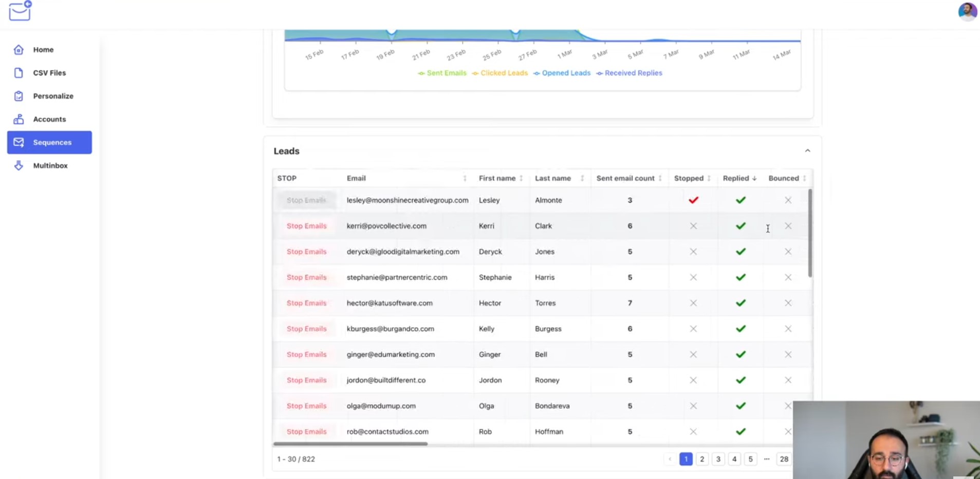
Task: Collapse the Leads panel chevron
Action: click(x=807, y=151)
